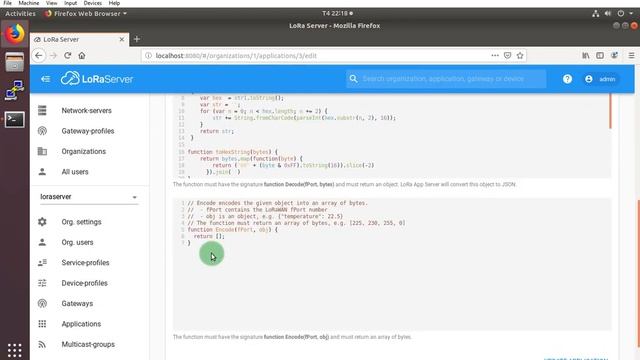Click the All users person icon

click(42, 171)
